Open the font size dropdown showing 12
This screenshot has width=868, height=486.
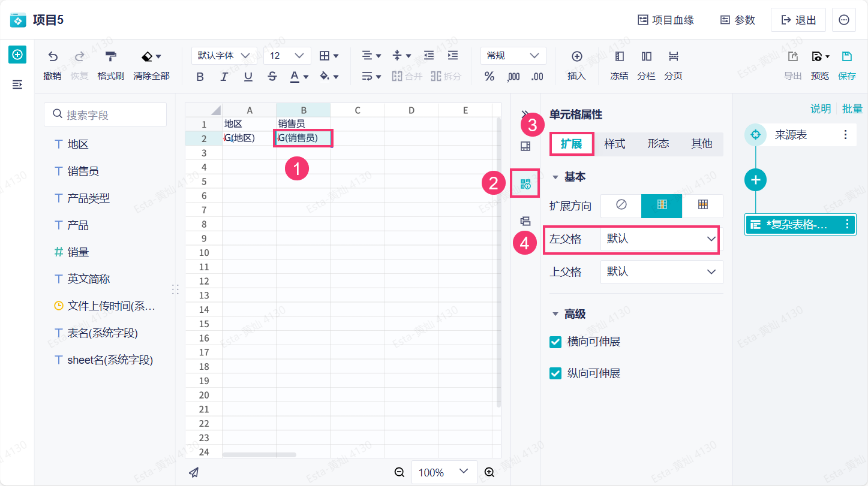287,55
